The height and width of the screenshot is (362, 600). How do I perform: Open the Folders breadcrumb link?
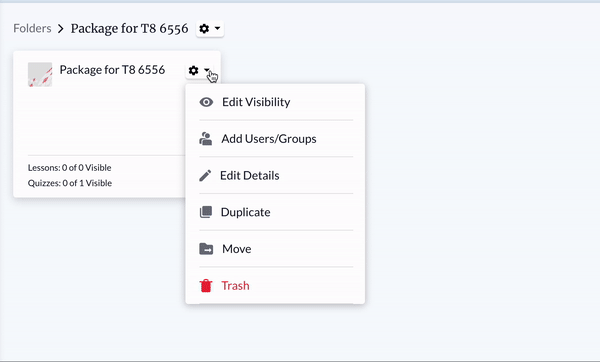click(32, 28)
